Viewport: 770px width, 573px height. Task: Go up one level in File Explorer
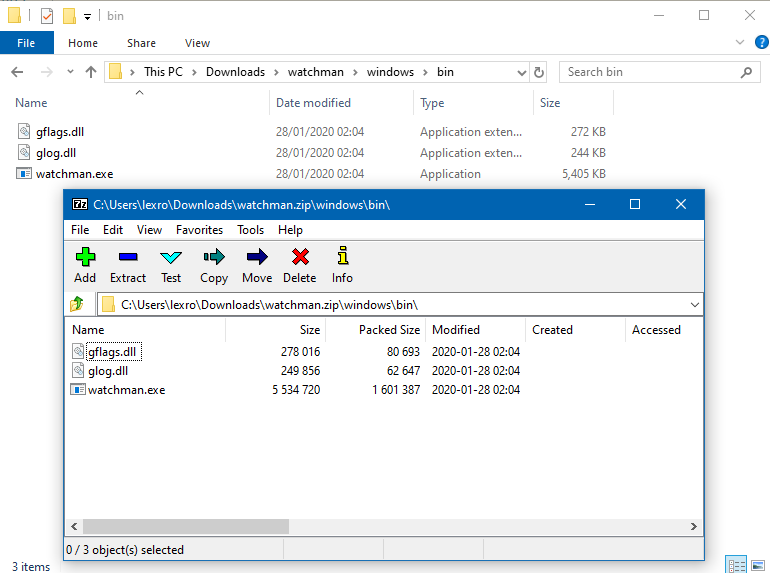[91, 72]
